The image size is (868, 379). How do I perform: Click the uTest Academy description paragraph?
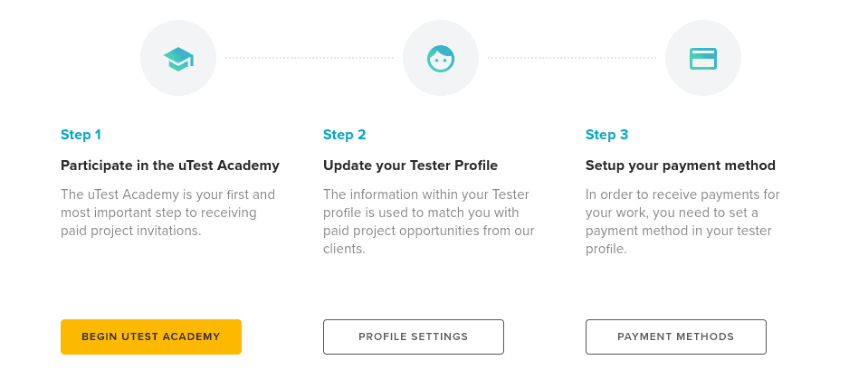(x=167, y=213)
